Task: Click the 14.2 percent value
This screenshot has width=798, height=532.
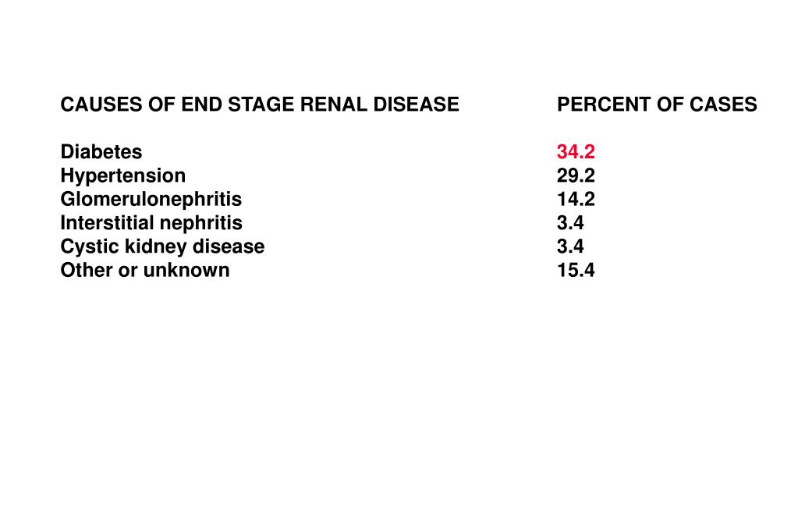Action: (576, 199)
